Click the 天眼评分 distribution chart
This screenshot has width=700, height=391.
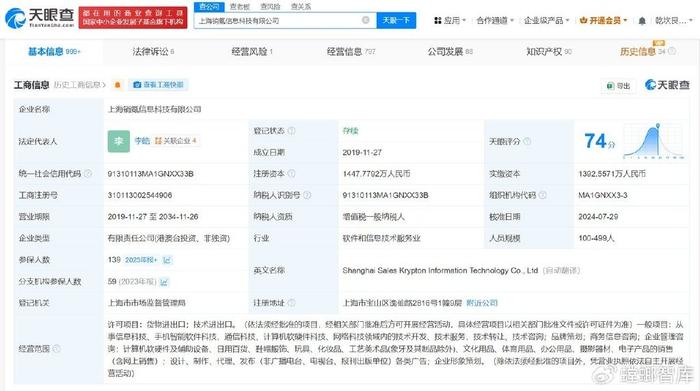click(x=654, y=141)
